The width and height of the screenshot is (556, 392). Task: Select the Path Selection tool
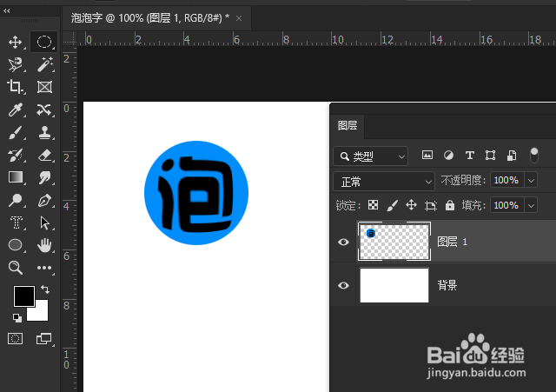tap(44, 223)
